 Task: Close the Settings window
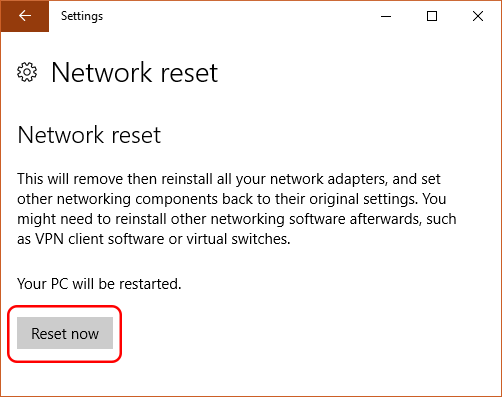click(478, 16)
